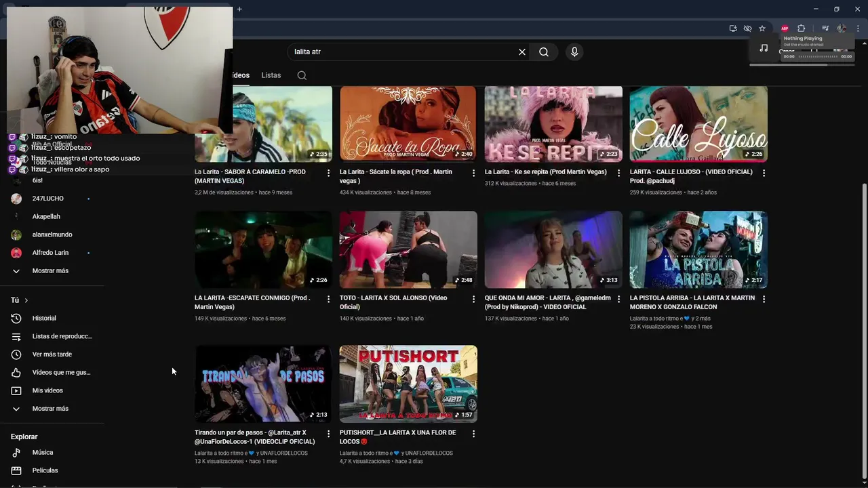
Task: Open options menu for Ke se repita video
Action: tap(618, 173)
